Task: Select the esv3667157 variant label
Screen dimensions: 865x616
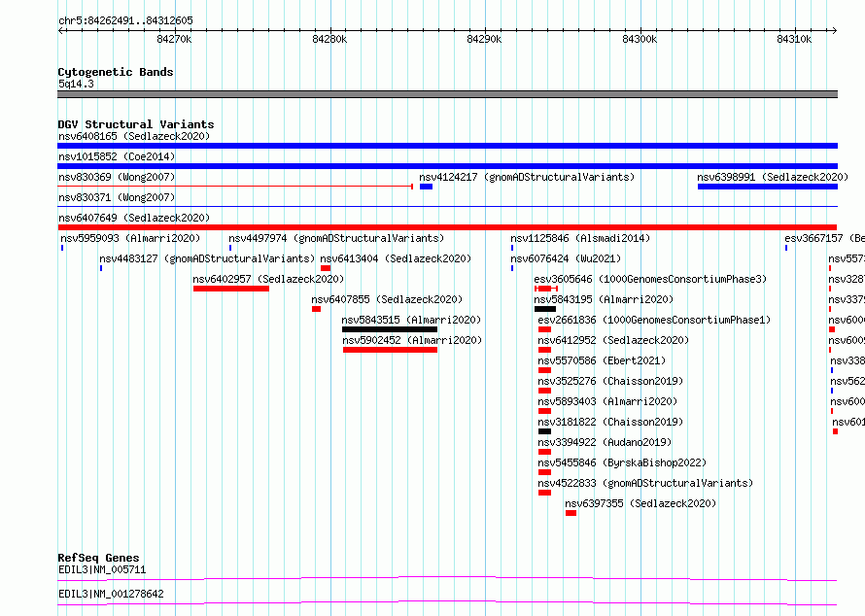Action: coord(824,238)
